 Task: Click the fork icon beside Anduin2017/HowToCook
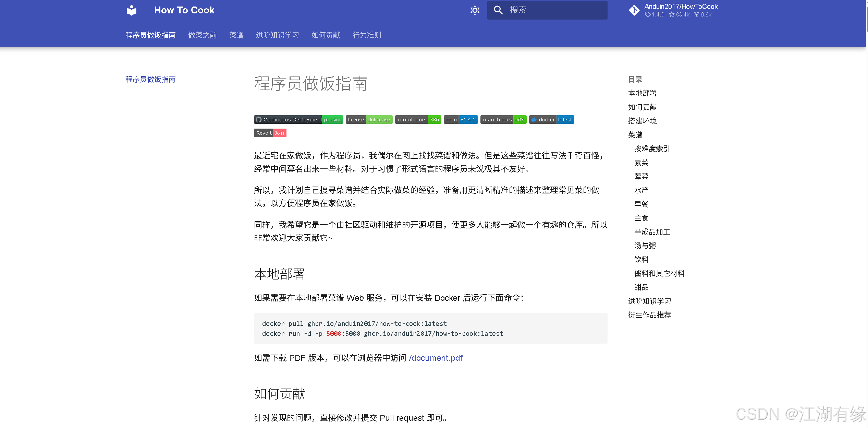[634, 10]
